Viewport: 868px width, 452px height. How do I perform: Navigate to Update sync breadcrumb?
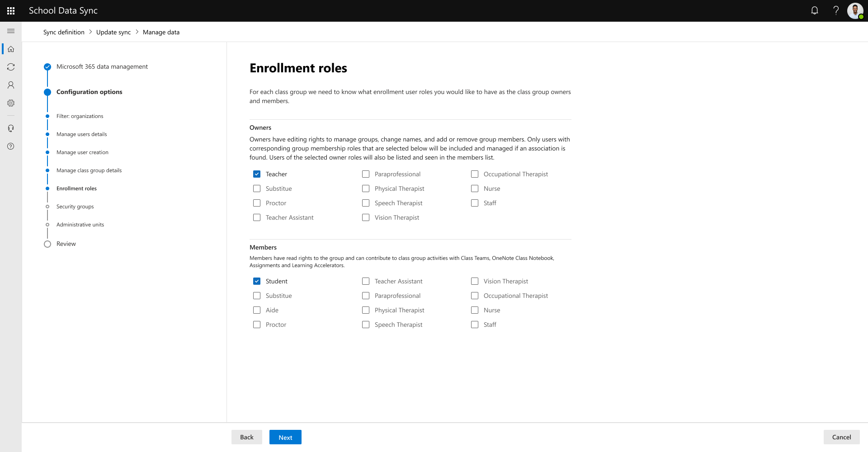coord(113,32)
